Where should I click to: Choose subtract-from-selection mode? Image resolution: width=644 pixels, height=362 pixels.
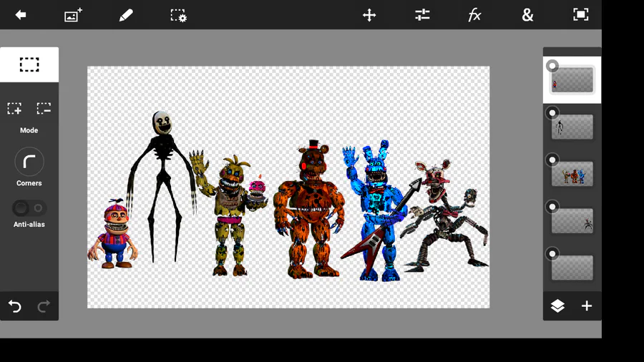(x=44, y=108)
